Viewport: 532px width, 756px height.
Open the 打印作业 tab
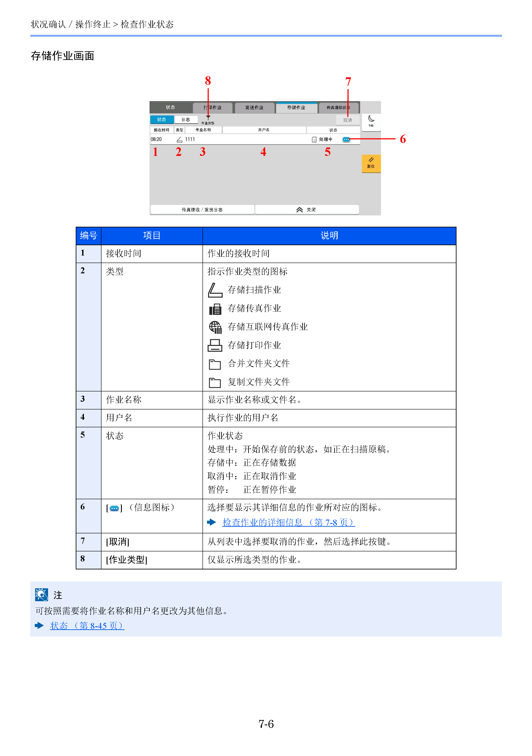[x=213, y=108]
